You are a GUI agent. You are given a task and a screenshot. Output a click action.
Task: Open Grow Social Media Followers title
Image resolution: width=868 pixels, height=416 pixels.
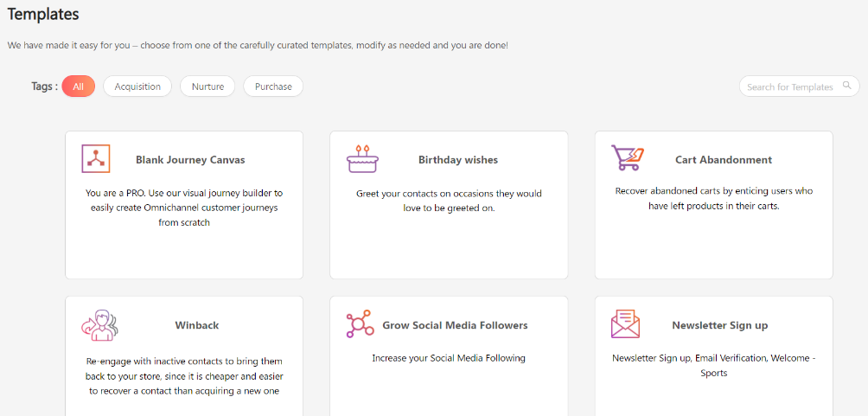click(455, 326)
